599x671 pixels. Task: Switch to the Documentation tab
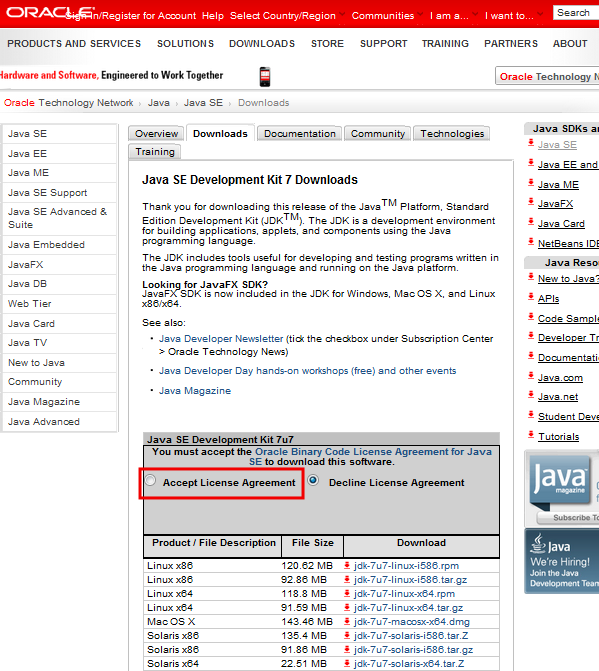pyautogui.click(x=300, y=134)
